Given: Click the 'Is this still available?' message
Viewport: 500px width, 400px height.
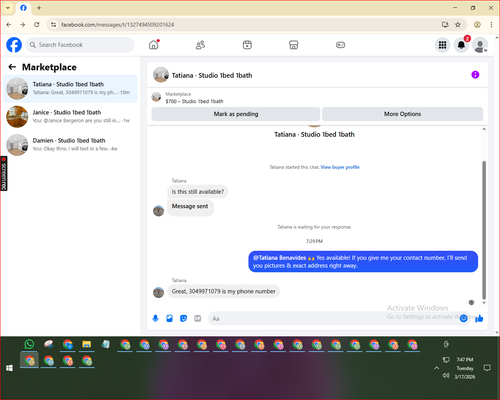Looking at the screenshot, I should [x=198, y=192].
